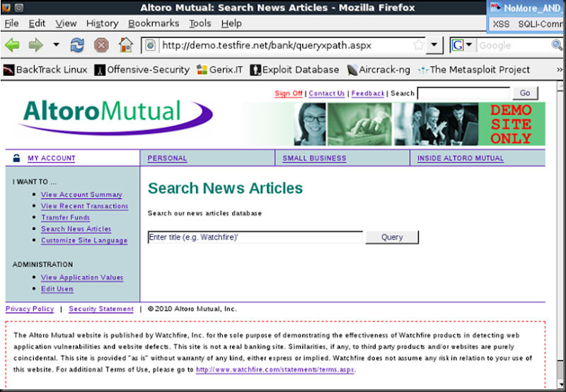Open Transfer Funds link
Image resolution: width=566 pixels, height=392 pixels.
click(65, 217)
